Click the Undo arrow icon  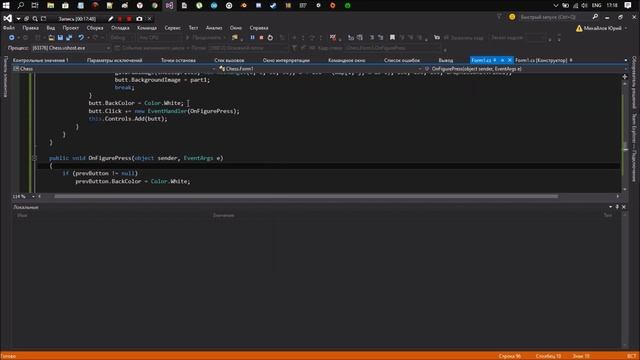81,38
